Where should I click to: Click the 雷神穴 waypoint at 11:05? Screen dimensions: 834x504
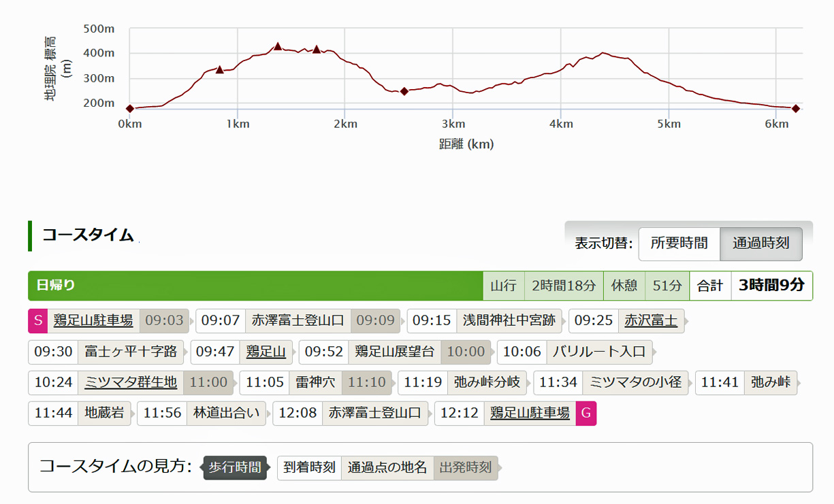(x=315, y=382)
